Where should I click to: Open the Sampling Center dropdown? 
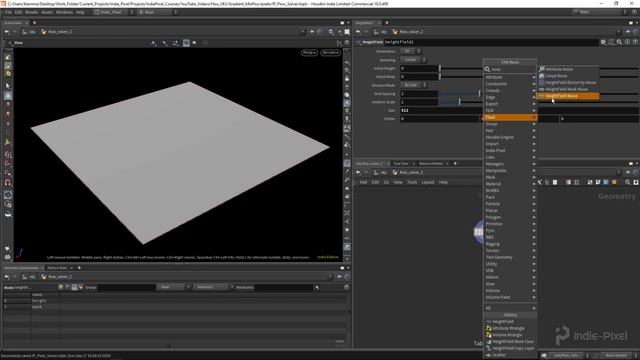[413, 60]
